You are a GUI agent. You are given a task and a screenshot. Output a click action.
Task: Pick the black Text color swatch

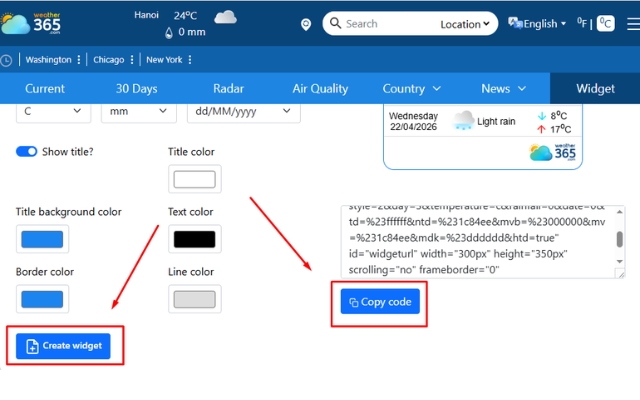pos(195,239)
